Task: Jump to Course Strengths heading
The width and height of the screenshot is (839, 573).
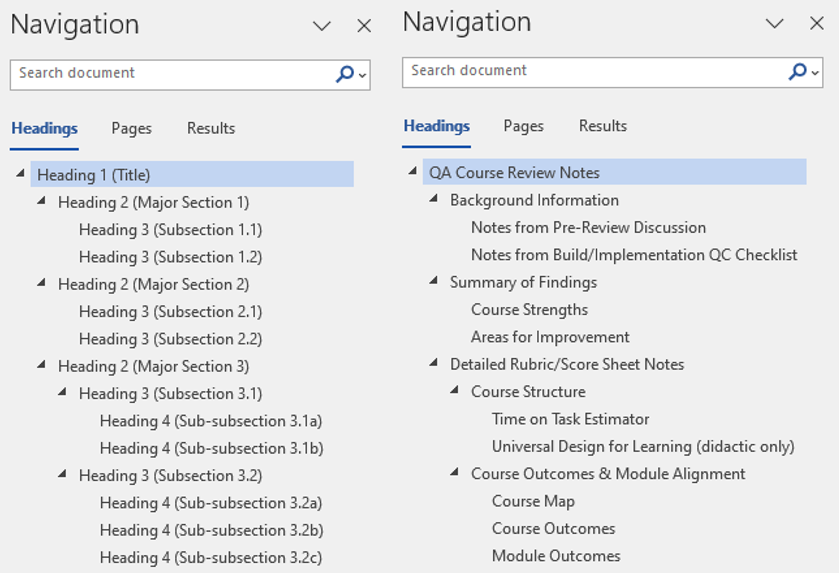Action: (x=529, y=309)
